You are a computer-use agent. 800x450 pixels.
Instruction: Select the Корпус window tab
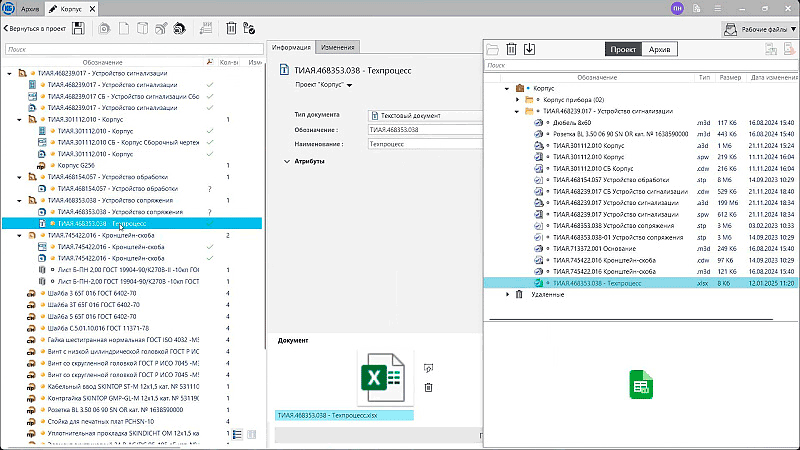coord(70,9)
